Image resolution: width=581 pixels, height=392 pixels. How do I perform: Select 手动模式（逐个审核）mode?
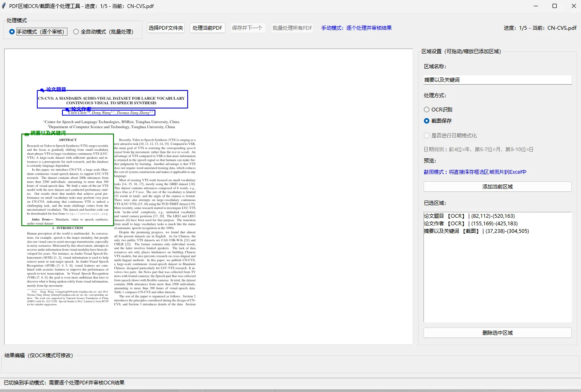pos(12,31)
